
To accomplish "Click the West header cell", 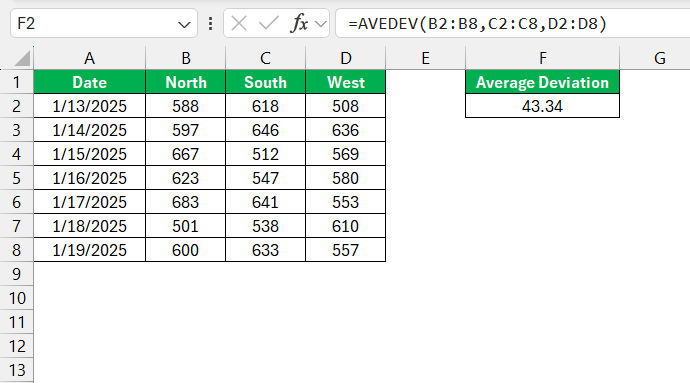I will click(x=345, y=82).
